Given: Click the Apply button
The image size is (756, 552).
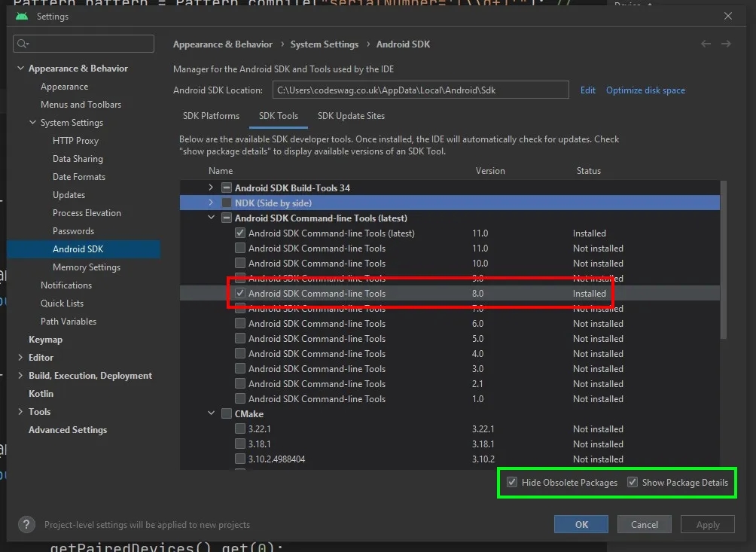Looking at the screenshot, I should click(708, 525).
